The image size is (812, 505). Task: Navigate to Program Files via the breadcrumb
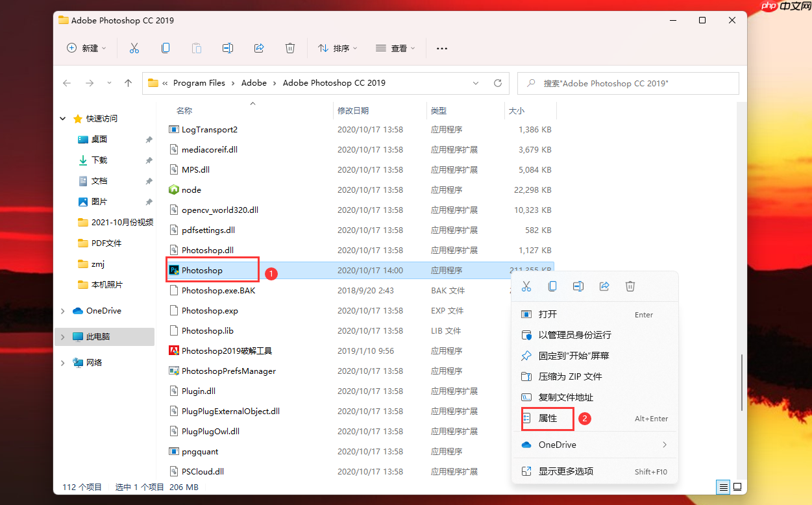click(x=199, y=83)
